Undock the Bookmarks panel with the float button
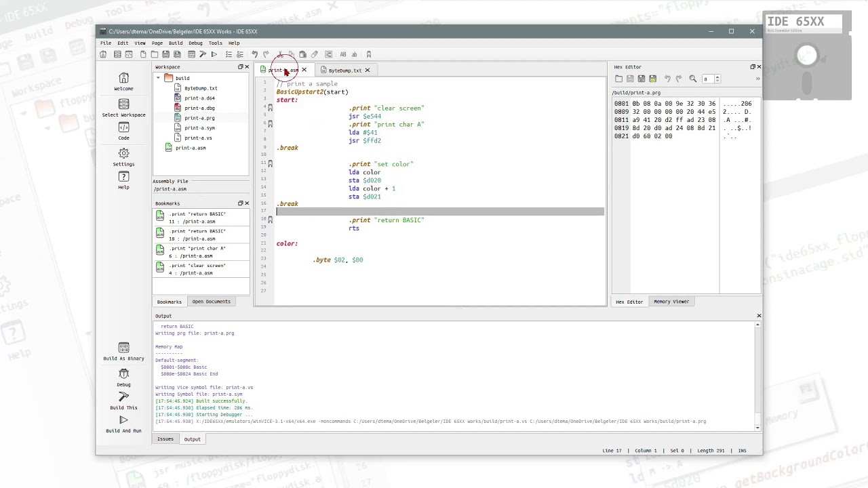Image resolution: width=868 pixels, height=488 pixels. click(x=240, y=203)
